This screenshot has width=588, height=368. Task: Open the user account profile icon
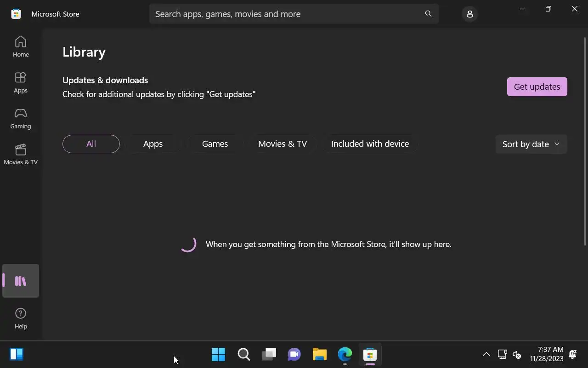point(469,14)
